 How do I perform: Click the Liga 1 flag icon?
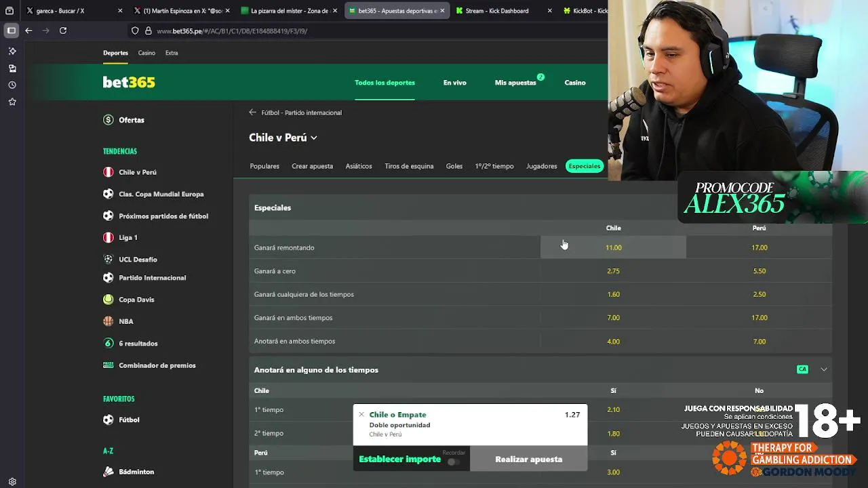108,237
